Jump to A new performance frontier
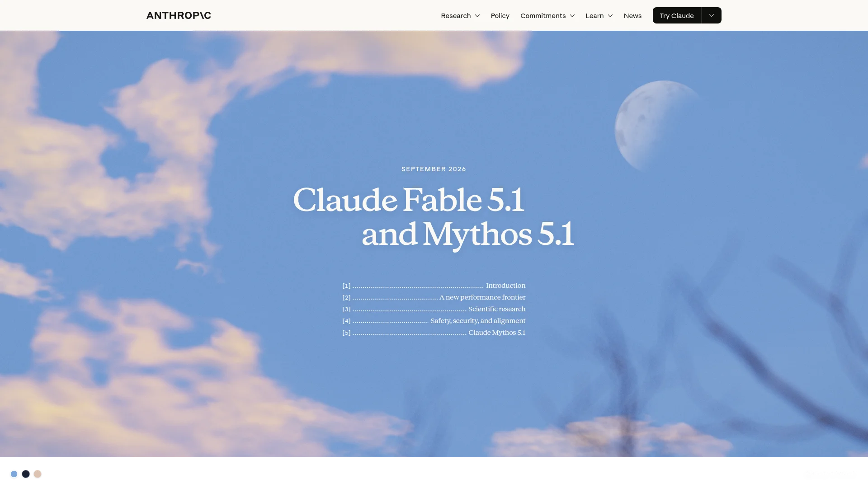 [434, 297]
